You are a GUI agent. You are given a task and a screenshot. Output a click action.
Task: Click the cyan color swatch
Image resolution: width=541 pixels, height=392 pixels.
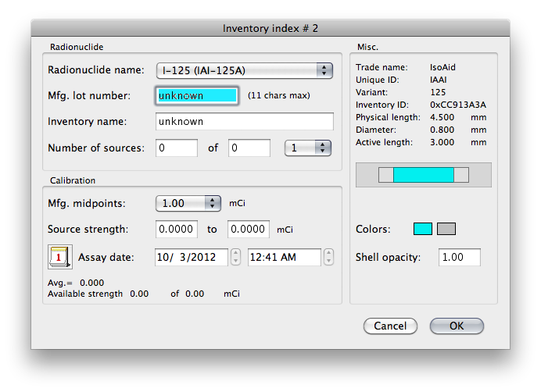(x=423, y=229)
